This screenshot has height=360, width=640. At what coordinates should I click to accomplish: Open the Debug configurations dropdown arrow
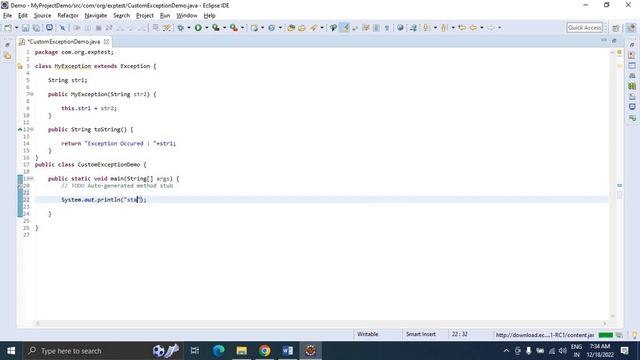189,28
